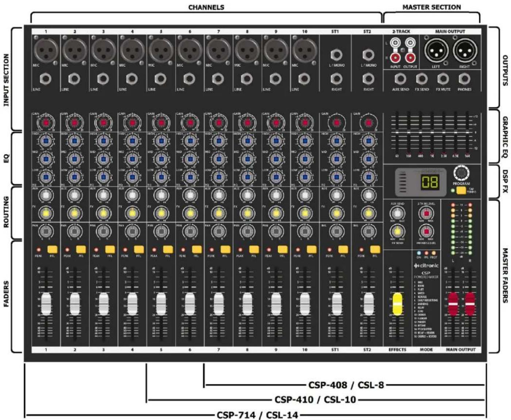
Task: Click the channel 5 MIC XLR socket
Action: pos(161,50)
